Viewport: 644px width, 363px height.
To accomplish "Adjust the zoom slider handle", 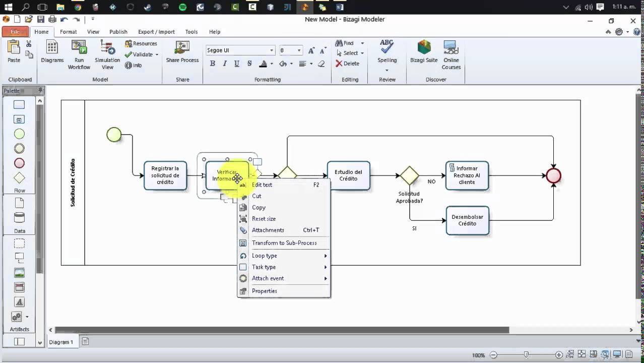I will coord(526,355).
